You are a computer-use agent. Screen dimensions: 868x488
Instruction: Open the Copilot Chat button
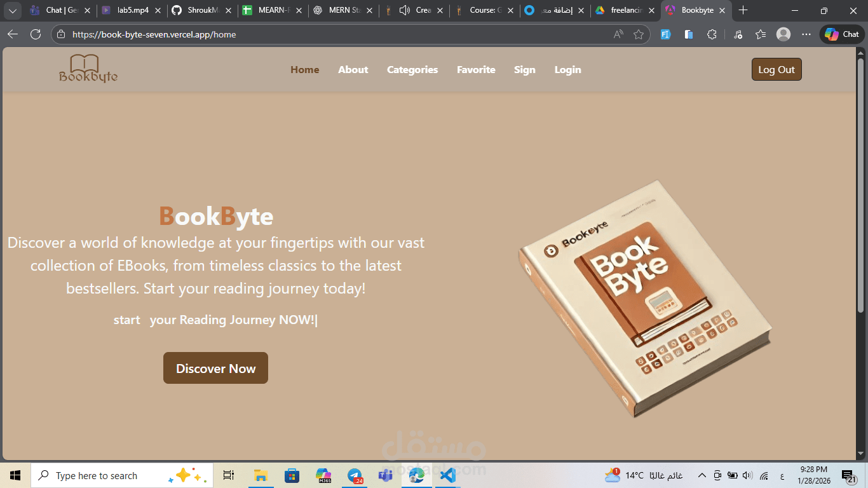841,34
